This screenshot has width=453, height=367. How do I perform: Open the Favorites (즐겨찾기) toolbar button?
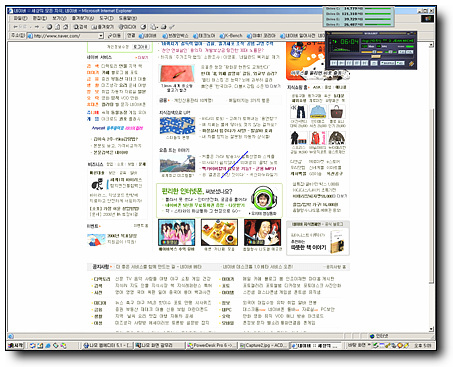[103, 27]
